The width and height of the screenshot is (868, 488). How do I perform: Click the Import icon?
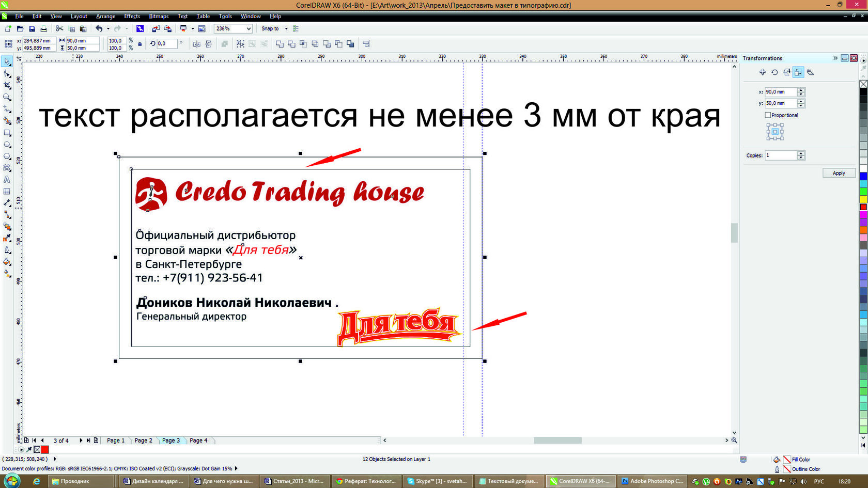156,29
